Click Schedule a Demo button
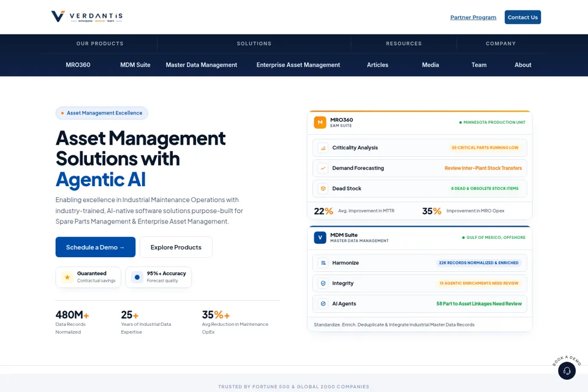The width and height of the screenshot is (588, 392). tap(96, 247)
